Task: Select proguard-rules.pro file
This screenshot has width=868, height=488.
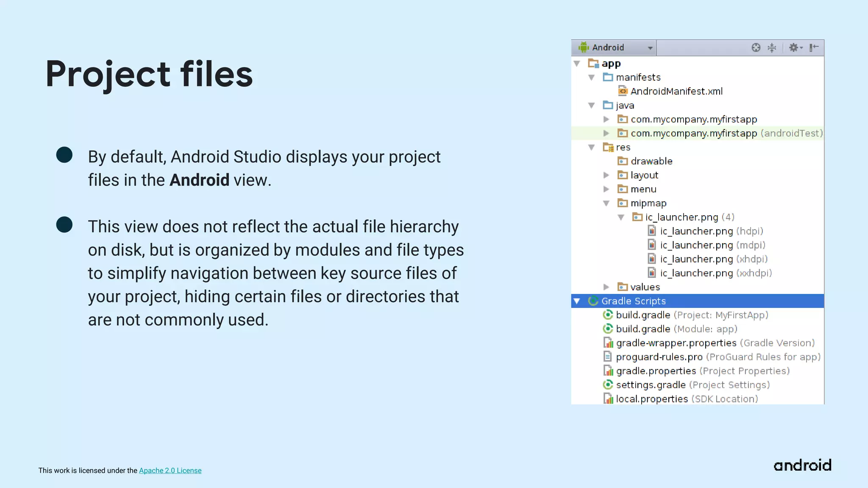Action: [x=659, y=357]
